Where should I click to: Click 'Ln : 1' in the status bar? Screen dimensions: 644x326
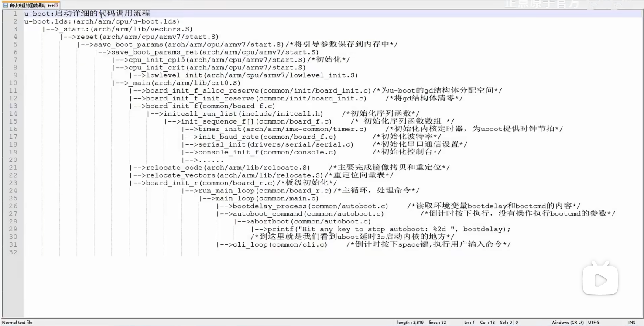469,323
